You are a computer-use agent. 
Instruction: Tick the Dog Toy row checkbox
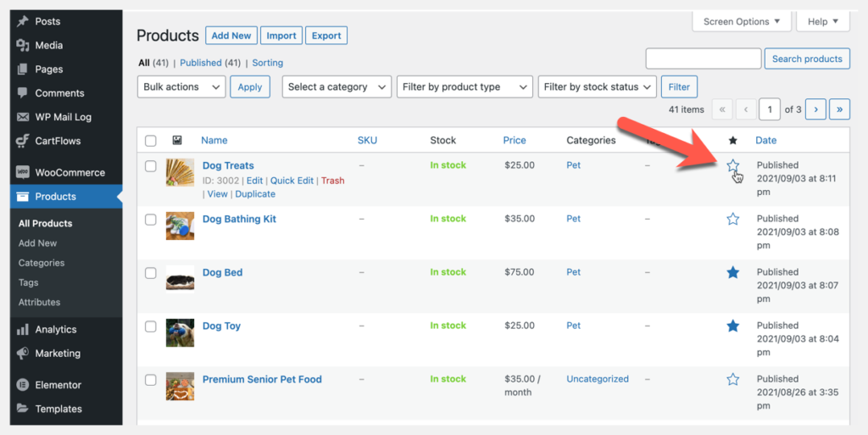[x=151, y=326]
